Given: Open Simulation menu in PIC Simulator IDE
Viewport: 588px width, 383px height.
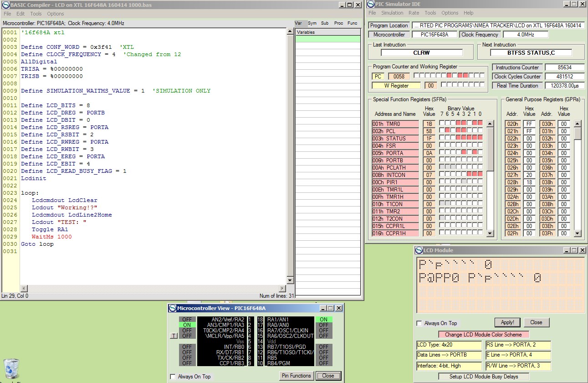Looking at the screenshot, I should tap(392, 13).
